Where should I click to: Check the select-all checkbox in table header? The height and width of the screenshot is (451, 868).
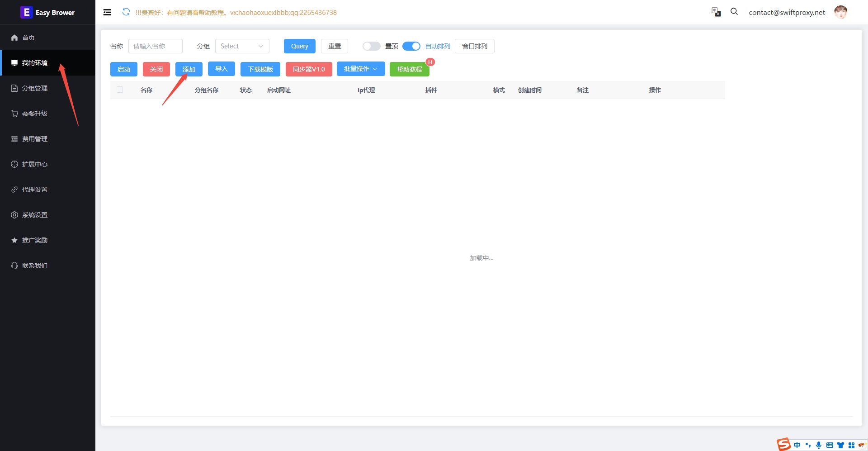click(120, 90)
